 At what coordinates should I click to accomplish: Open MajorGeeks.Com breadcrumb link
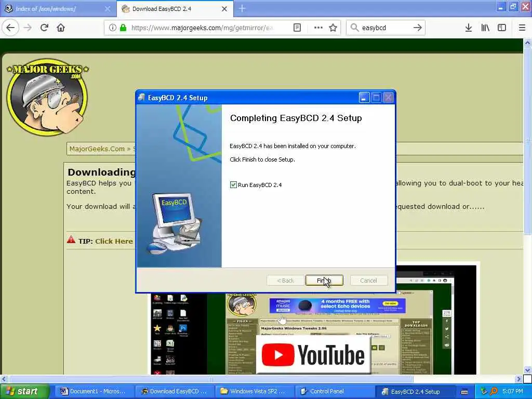pyautogui.click(x=97, y=149)
